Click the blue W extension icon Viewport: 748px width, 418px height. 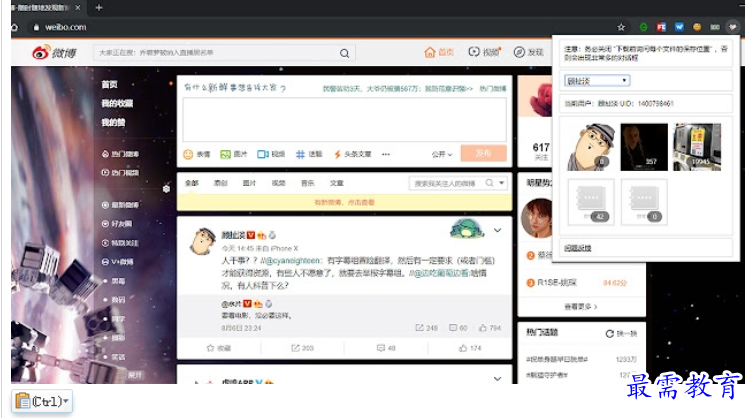pos(679,27)
